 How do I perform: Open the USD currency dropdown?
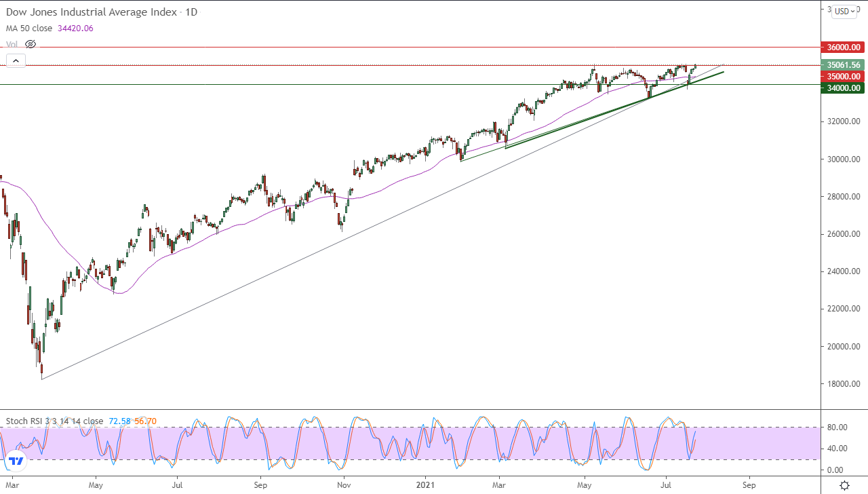coord(844,11)
